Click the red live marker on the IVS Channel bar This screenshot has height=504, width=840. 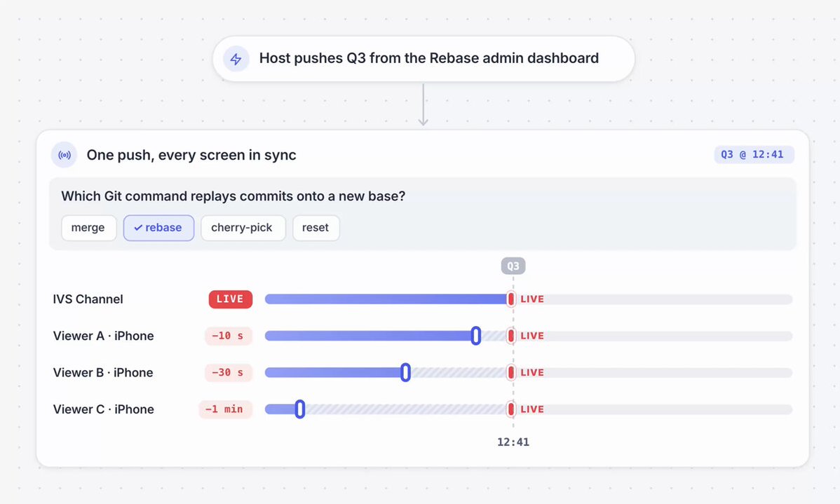click(x=511, y=299)
